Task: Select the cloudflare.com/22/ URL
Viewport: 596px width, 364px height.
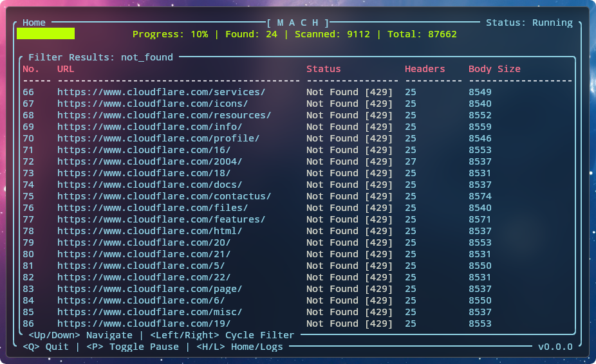Action: [144, 278]
